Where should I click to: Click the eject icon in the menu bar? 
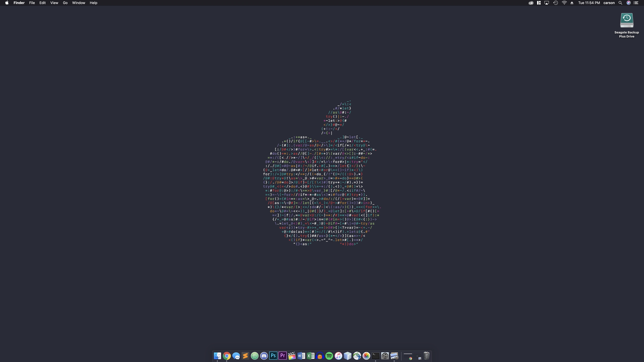572,3
